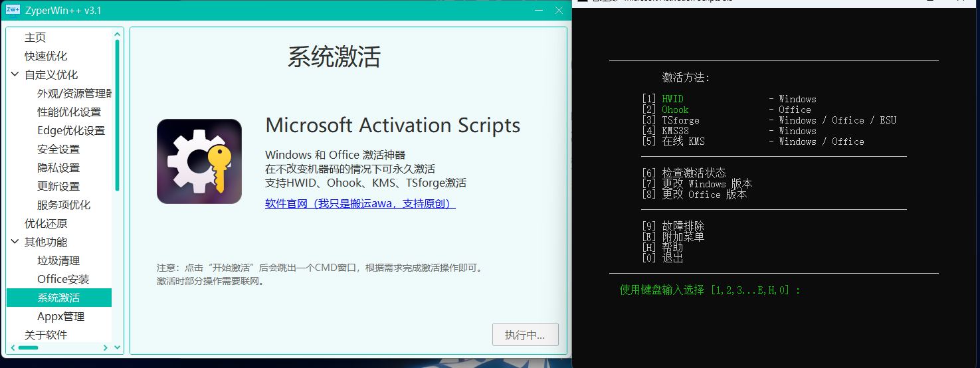Click the 执行中... button

click(x=525, y=335)
